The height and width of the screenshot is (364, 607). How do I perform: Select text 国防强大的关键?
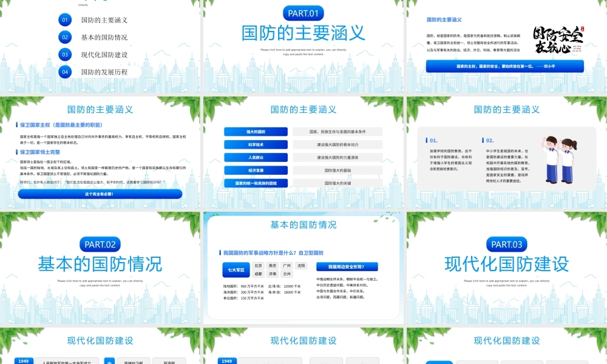337,183
